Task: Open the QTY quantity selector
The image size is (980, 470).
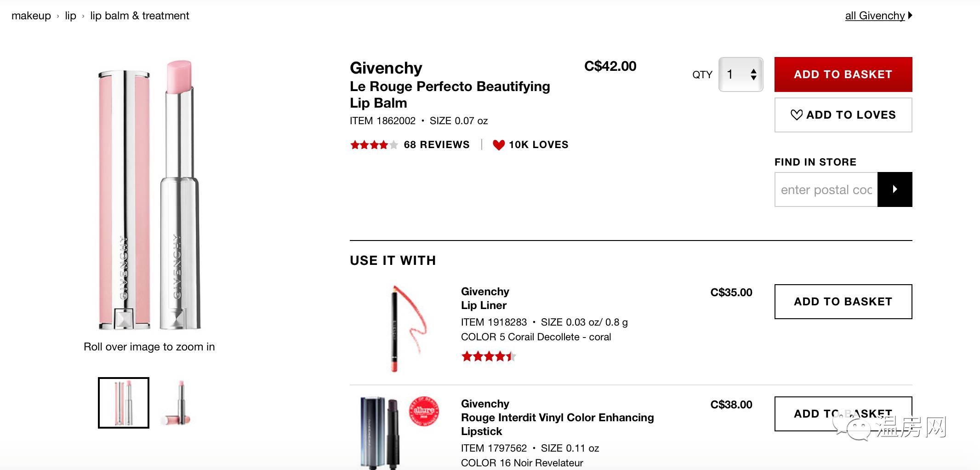Action: 741,75
